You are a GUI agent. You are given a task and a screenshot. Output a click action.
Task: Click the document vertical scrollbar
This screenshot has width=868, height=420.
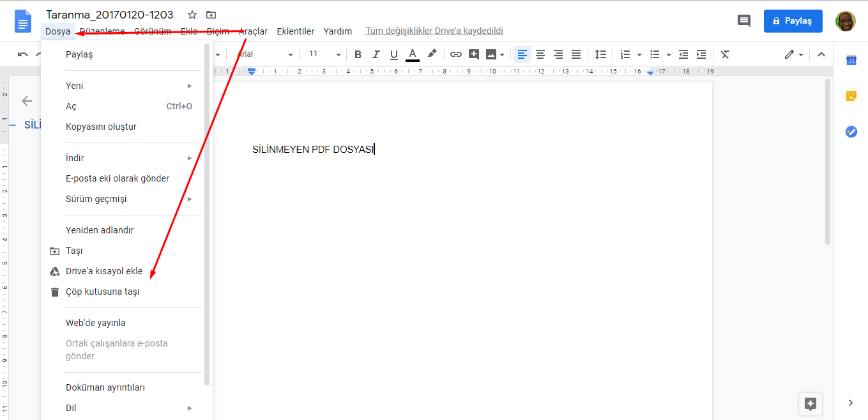pyautogui.click(x=828, y=162)
